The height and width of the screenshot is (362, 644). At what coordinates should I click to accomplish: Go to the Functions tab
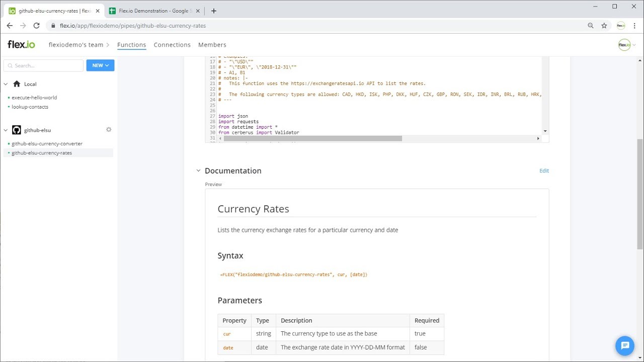[131, 45]
